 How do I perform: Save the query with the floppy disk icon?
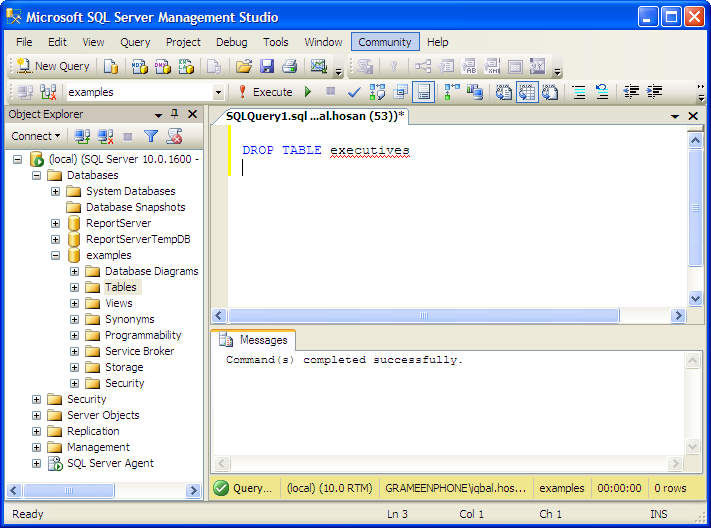coord(267,66)
